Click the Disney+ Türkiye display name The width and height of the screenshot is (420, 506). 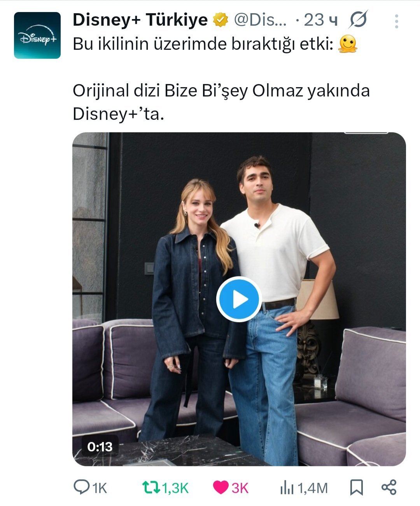tap(140, 20)
